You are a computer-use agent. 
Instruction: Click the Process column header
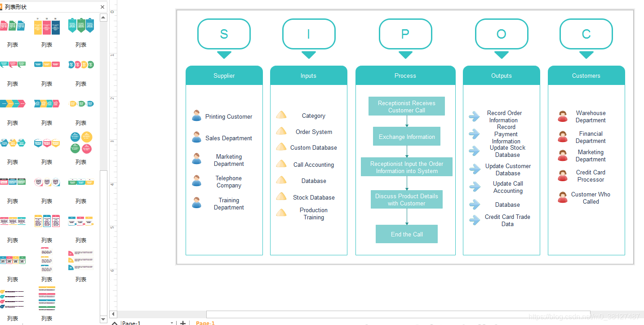[x=405, y=76]
